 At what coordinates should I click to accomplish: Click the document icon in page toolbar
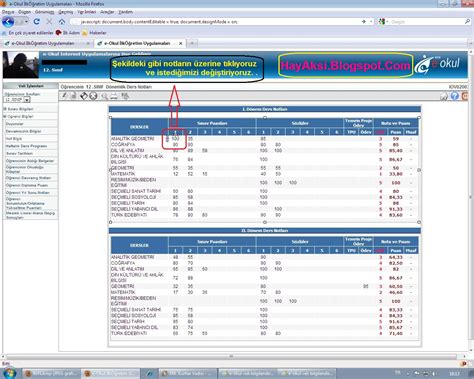74,96
